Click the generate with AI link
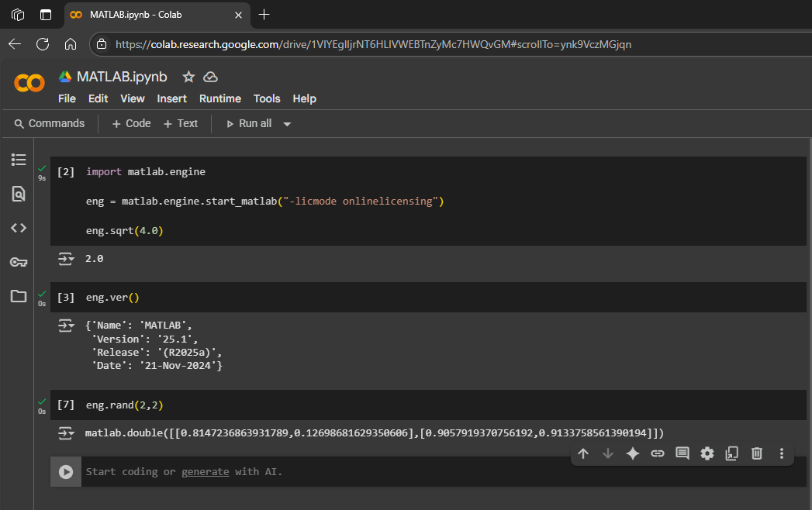The image size is (812, 510). point(205,471)
